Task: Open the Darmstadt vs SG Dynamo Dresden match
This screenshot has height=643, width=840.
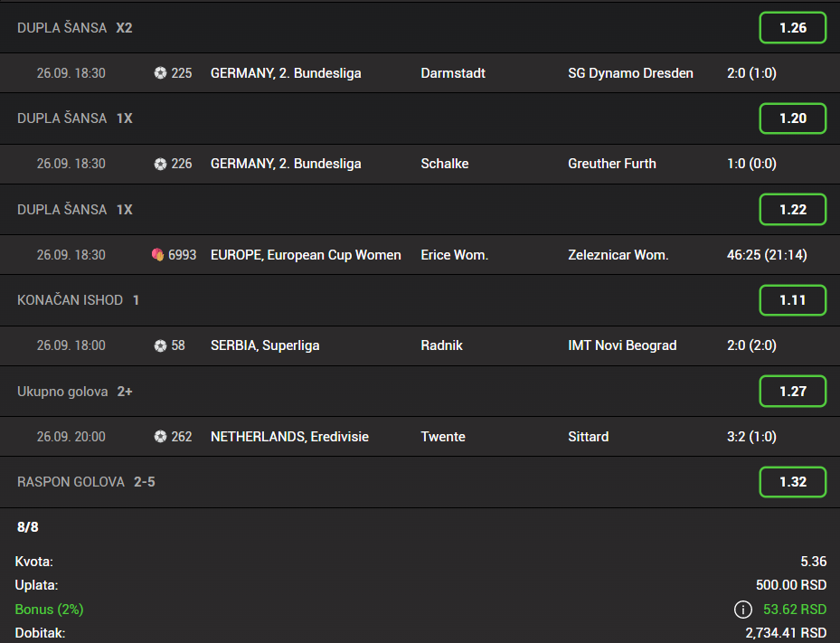Action: tap(420, 73)
